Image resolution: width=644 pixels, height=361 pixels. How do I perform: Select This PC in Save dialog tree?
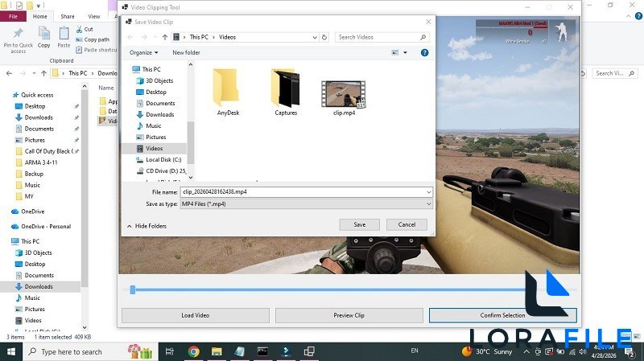(151, 69)
